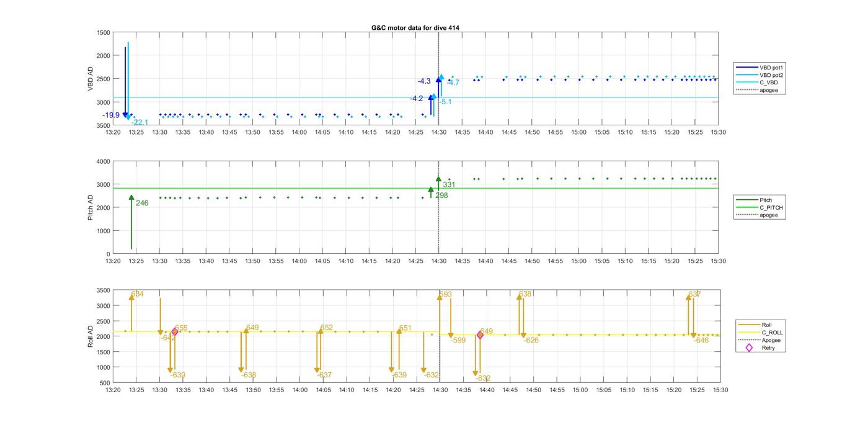Click the 246 pitch data label
The image size is (868, 430).
click(142, 203)
